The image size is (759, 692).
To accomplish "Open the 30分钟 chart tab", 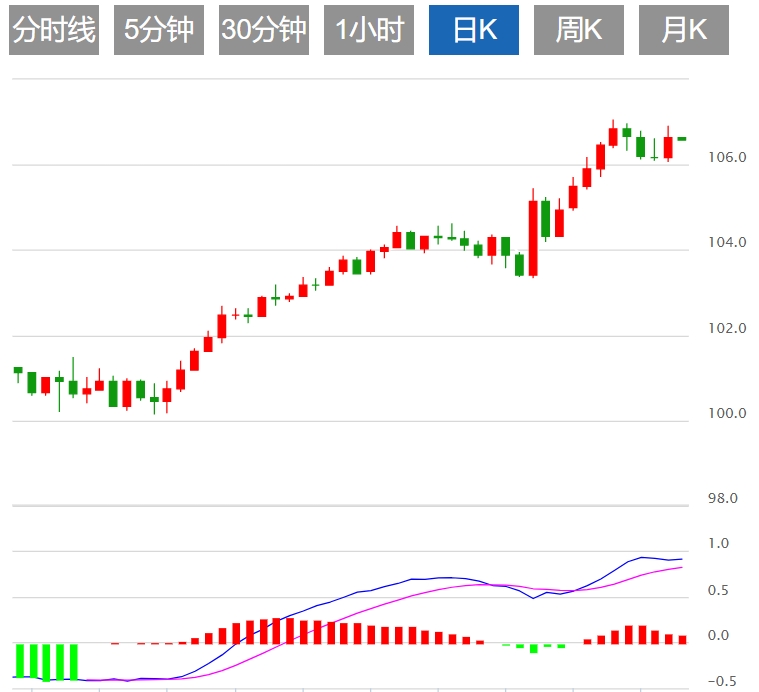I will coord(264,30).
